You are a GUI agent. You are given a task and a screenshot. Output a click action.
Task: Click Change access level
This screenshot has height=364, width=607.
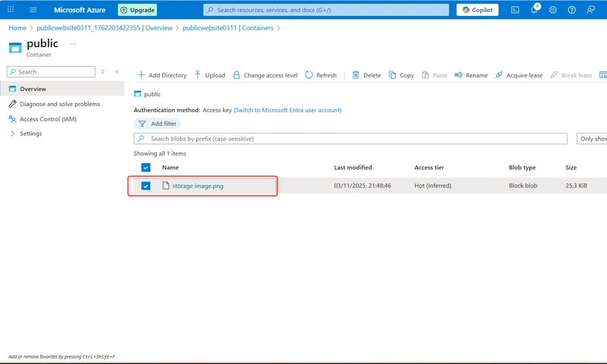tap(265, 75)
